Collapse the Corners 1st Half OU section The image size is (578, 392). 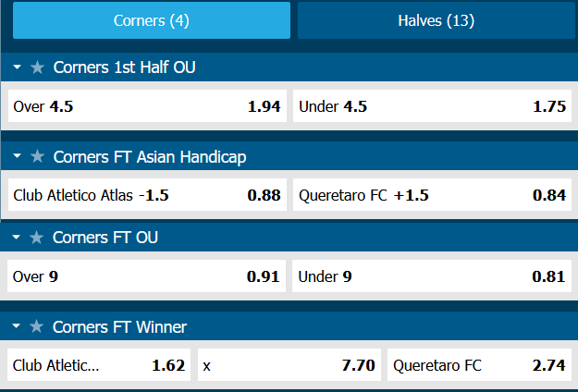point(17,67)
